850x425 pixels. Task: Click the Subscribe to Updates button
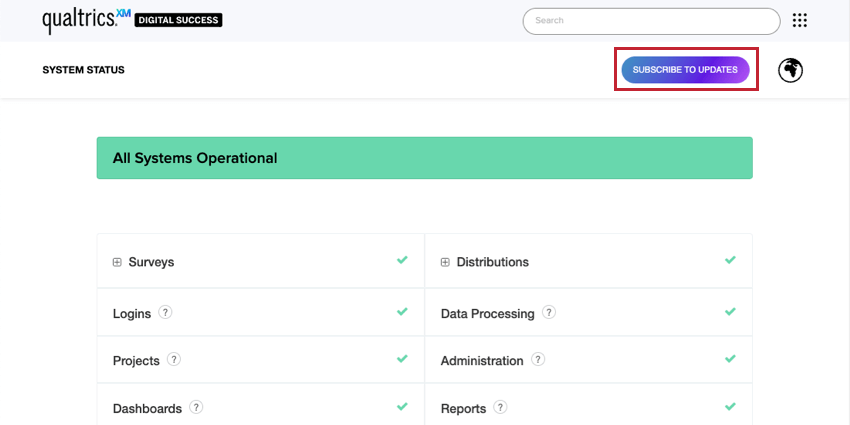point(685,70)
